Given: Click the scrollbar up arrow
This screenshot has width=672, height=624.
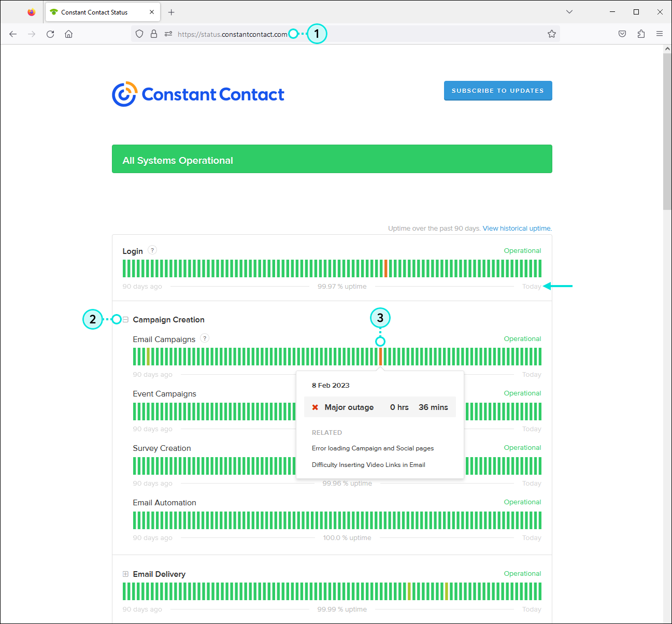Looking at the screenshot, I should coord(667,49).
